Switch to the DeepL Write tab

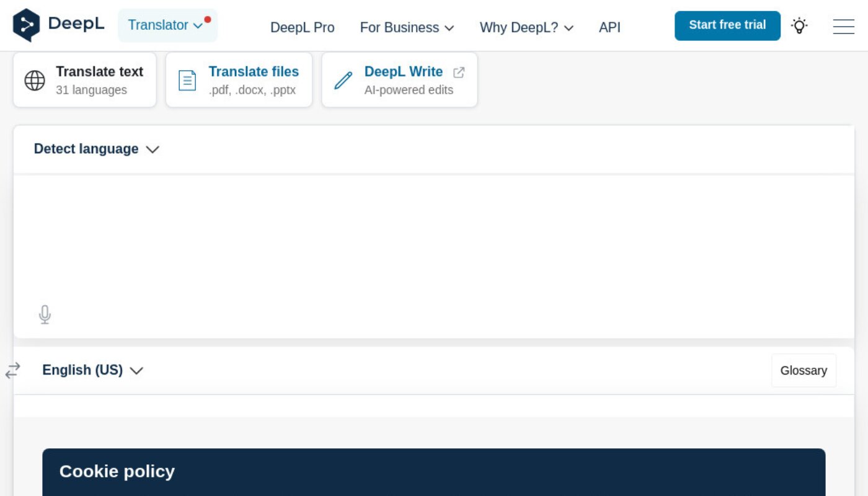[x=399, y=80]
